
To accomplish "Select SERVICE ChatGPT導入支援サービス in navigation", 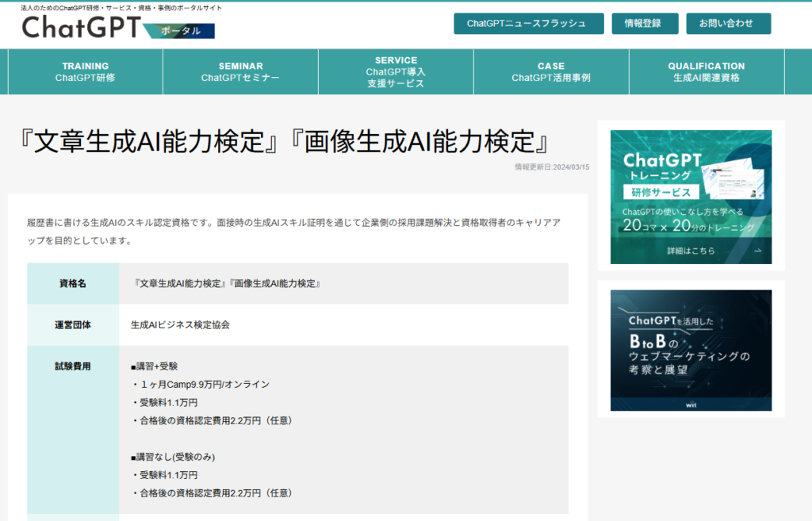I will coord(396,72).
